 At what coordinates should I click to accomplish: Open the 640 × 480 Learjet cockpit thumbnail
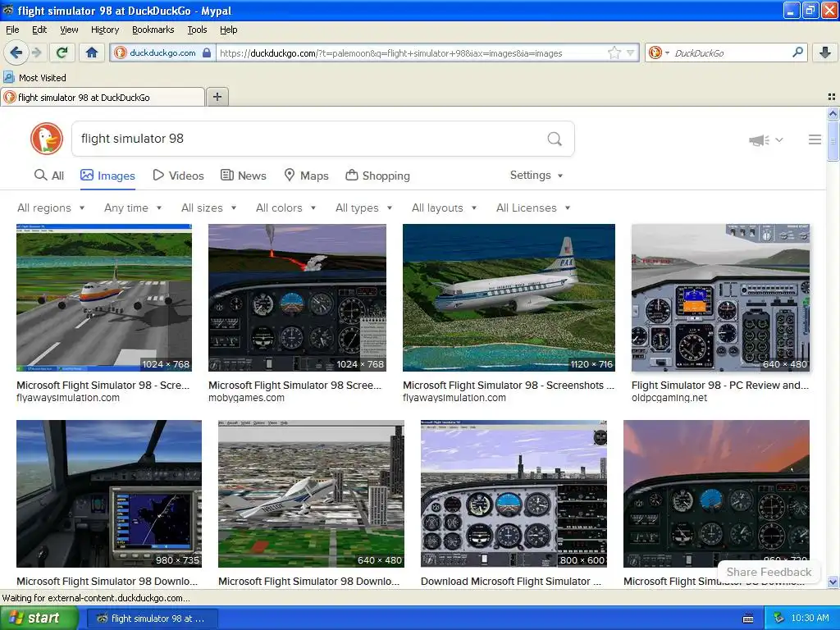pos(720,298)
